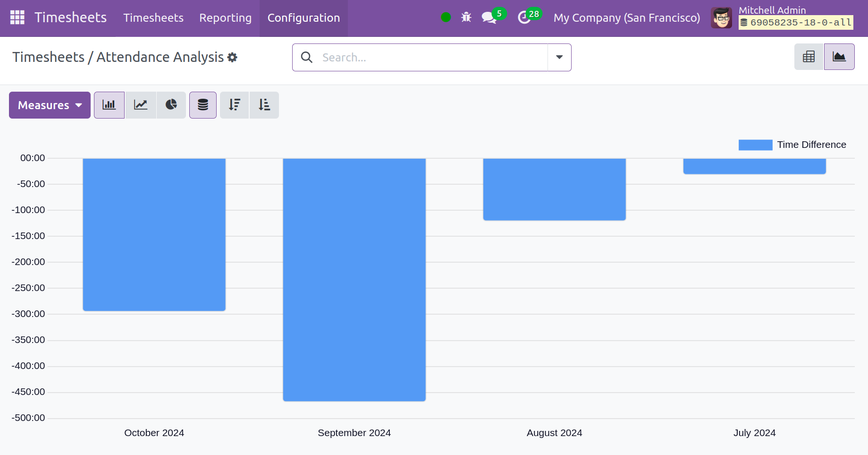
Task: Click the green online status indicator
Action: pos(446,17)
